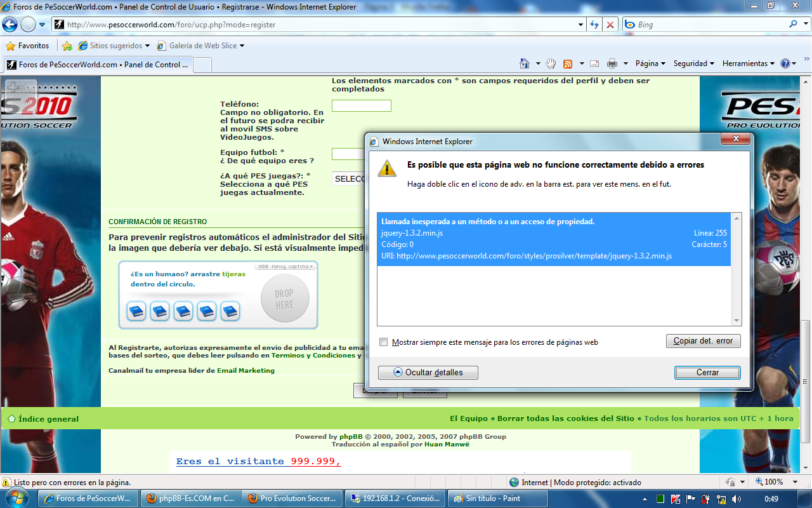Switch to Sin título - Paint taskbar window
812x508 pixels.
point(498,498)
